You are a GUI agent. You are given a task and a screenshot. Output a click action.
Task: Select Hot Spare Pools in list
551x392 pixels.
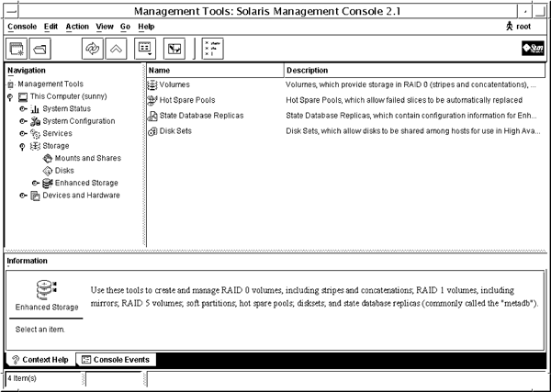(x=186, y=99)
